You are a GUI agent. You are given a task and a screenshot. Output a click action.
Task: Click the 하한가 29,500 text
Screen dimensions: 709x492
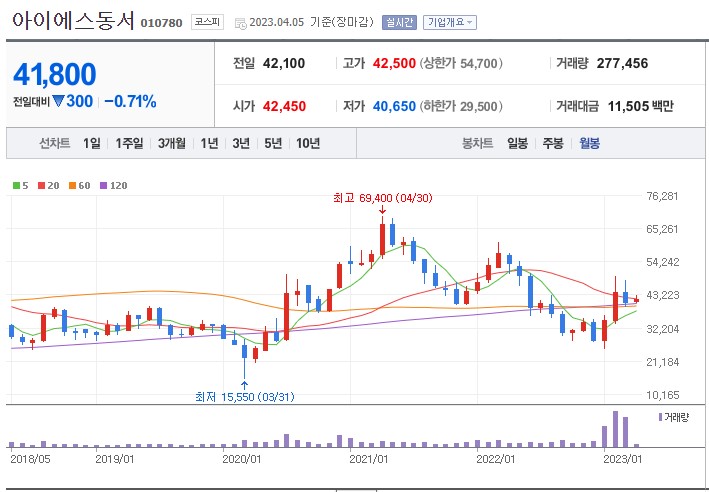point(461,106)
